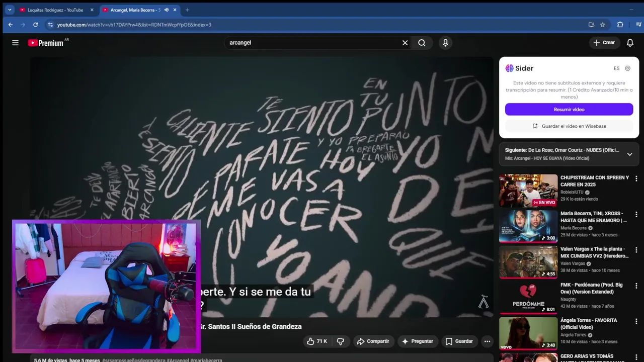Change Sider language ES selector
Screen dimensions: 644x362
tap(616, 68)
